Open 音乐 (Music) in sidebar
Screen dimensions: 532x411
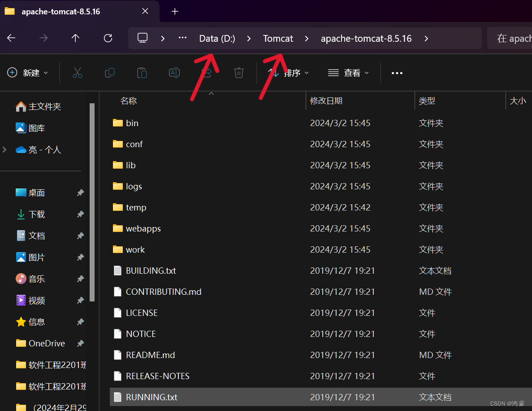(x=30, y=279)
